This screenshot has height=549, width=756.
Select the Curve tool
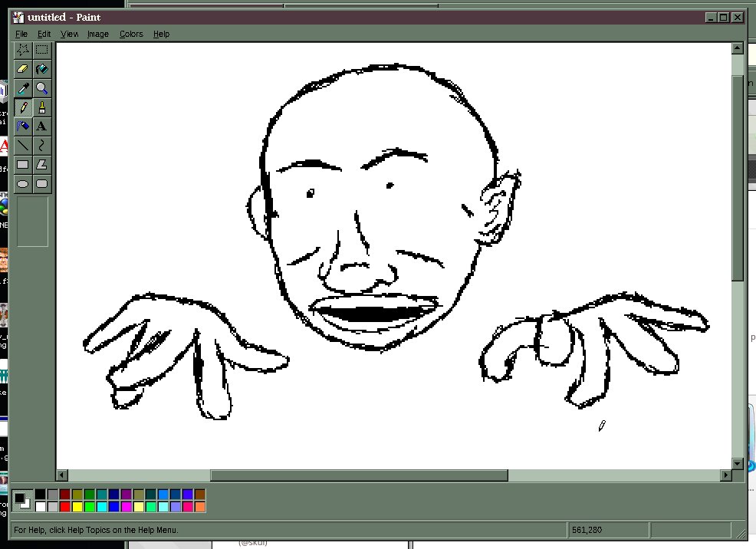tap(42, 145)
